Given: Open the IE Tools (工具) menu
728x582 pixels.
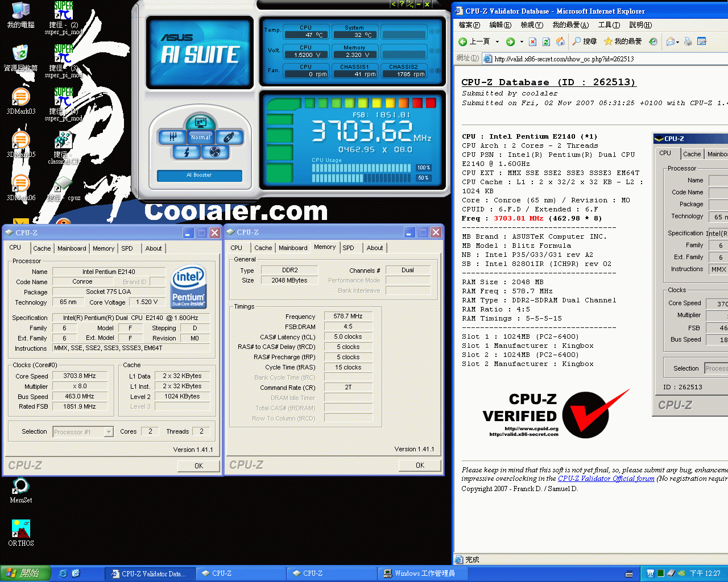Looking at the screenshot, I should pos(609,25).
